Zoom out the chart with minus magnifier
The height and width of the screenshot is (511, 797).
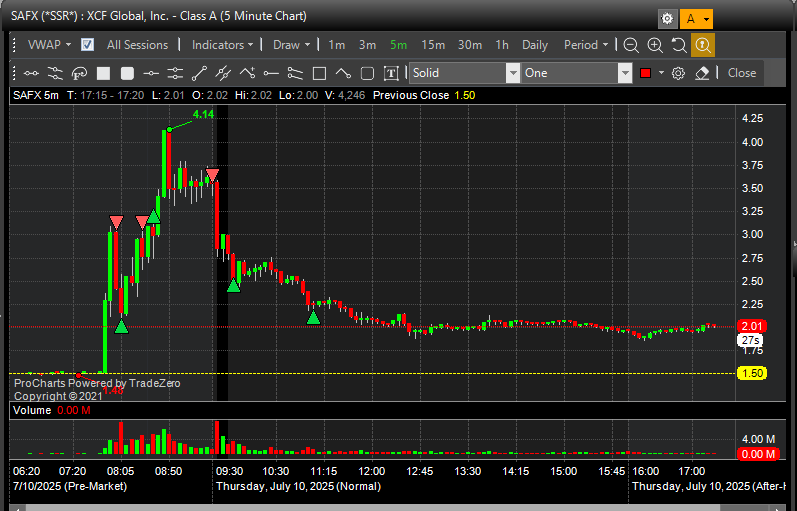(x=631, y=45)
